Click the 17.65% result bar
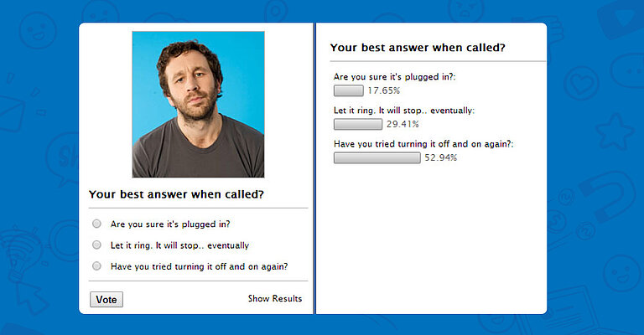The width and height of the screenshot is (644, 335). pyautogui.click(x=348, y=90)
